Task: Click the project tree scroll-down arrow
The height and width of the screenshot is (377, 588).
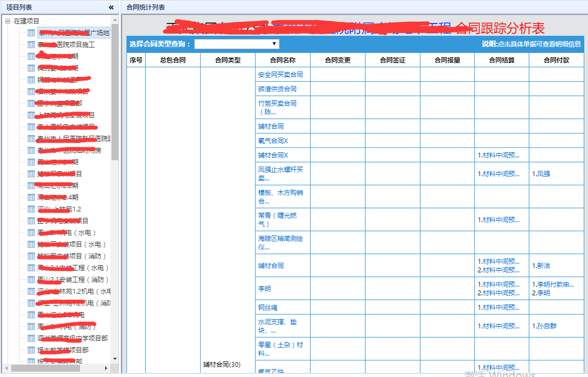Action: coord(115,359)
